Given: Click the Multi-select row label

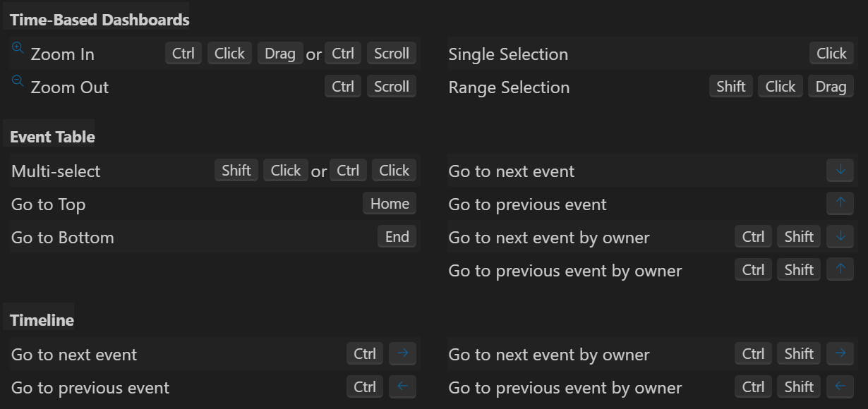Looking at the screenshot, I should click(x=56, y=171).
